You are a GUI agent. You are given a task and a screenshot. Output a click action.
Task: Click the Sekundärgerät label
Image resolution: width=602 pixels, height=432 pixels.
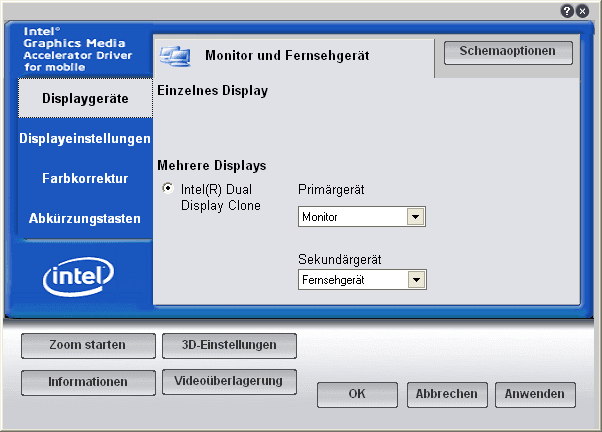(340, 260)
